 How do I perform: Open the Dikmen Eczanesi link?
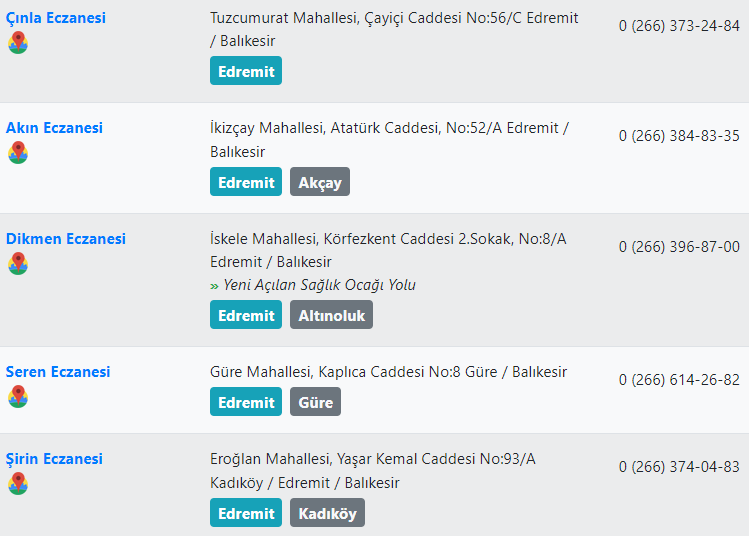pos(66,239)
